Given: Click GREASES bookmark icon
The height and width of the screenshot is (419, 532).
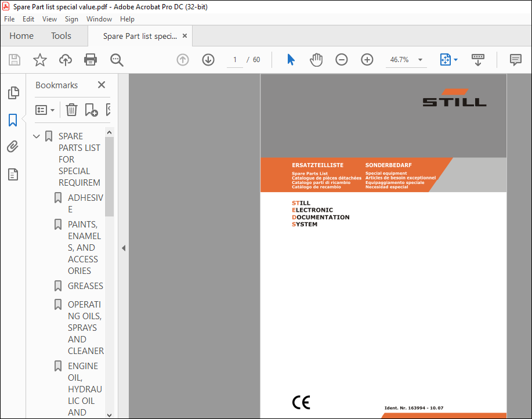Looking at the screenshot, I should click(58, 286).
